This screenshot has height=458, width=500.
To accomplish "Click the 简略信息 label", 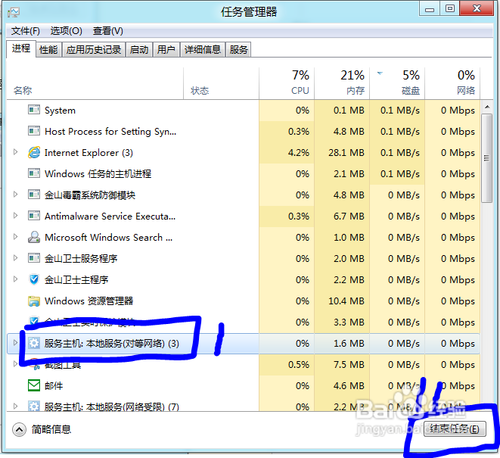I will click(51, 429).
